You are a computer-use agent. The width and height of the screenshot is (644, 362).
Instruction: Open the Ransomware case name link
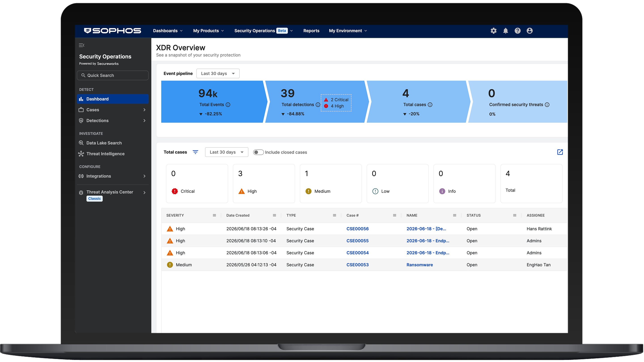pos(419,265)
